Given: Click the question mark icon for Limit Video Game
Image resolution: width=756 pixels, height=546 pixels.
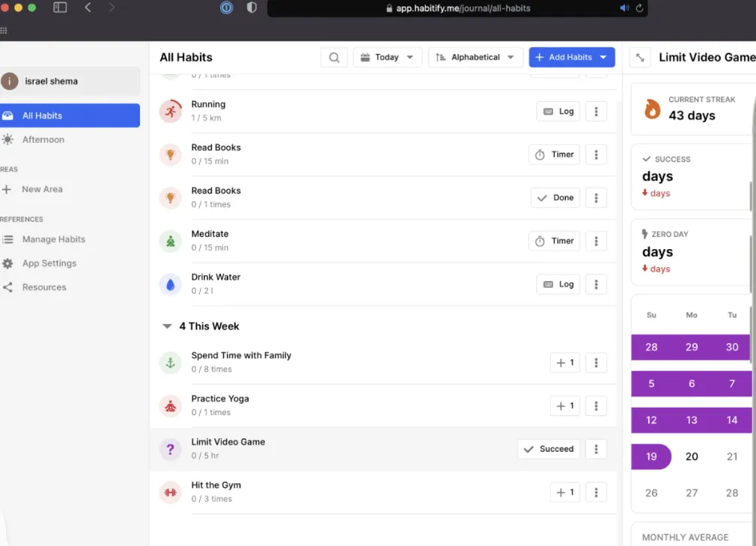Looking at the screenshot, I should 171,449.
